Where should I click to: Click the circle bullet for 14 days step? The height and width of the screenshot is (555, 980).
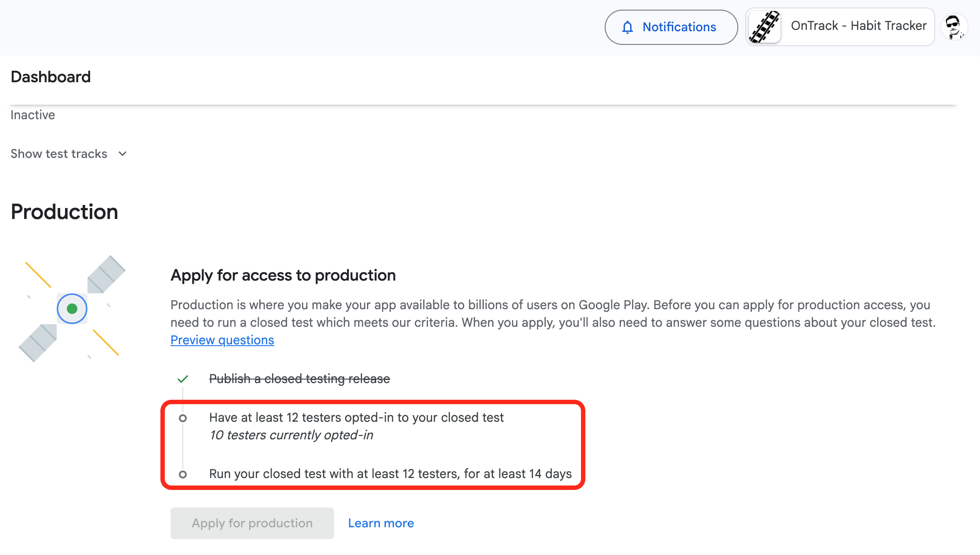coord(183,474)
